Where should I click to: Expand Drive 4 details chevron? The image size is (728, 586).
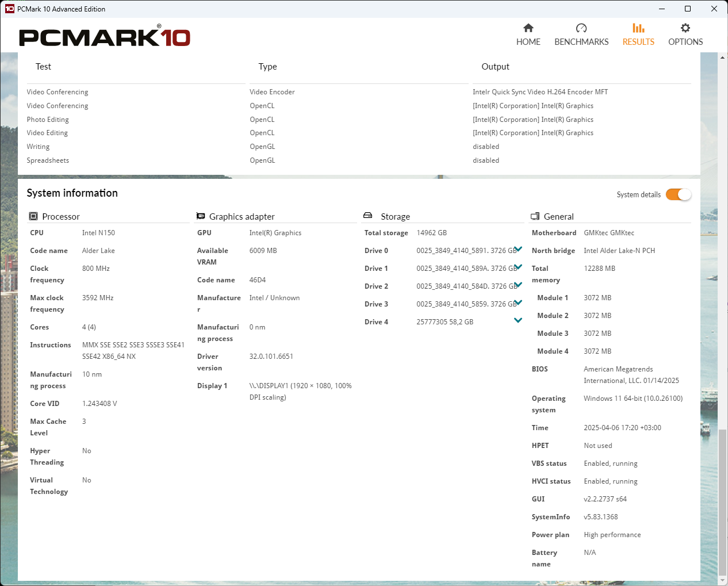click(518, 320)
